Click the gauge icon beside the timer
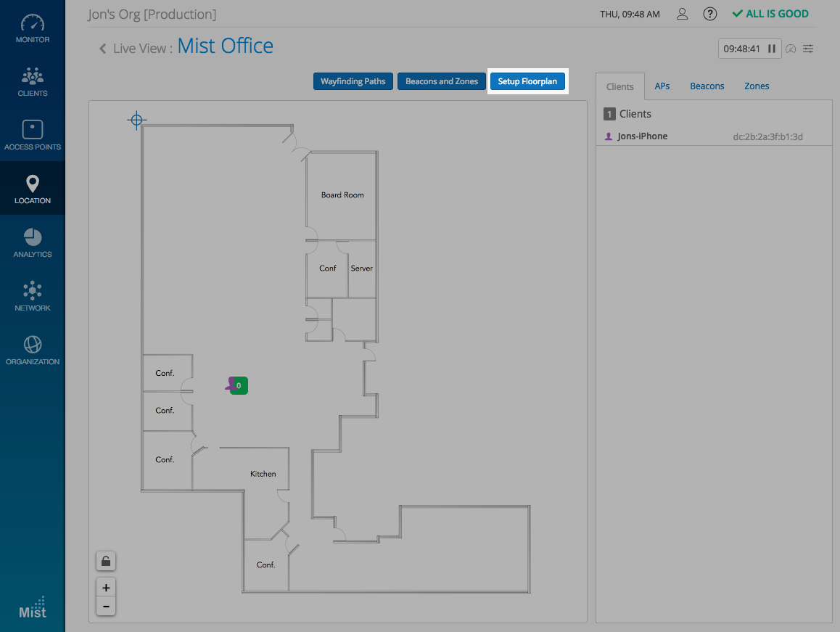Viewport: 840px width, 632px height. tap(791, 49)
